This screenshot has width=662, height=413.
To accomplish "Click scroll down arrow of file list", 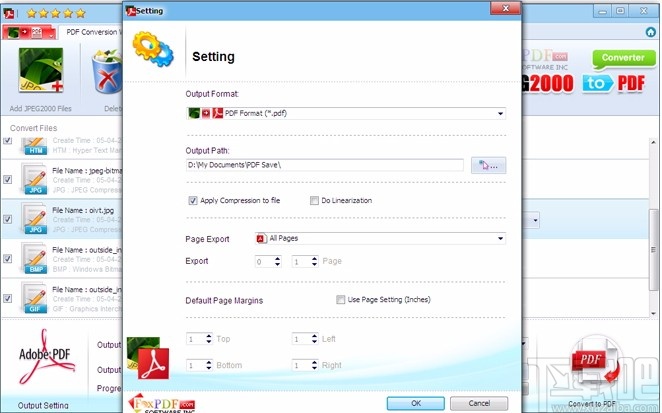I will (654, 313).
